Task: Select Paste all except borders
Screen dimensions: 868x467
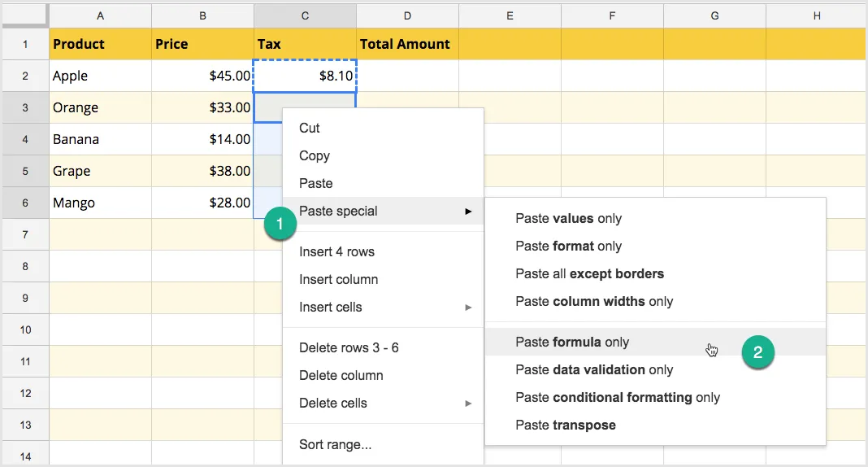Action: 589,273
